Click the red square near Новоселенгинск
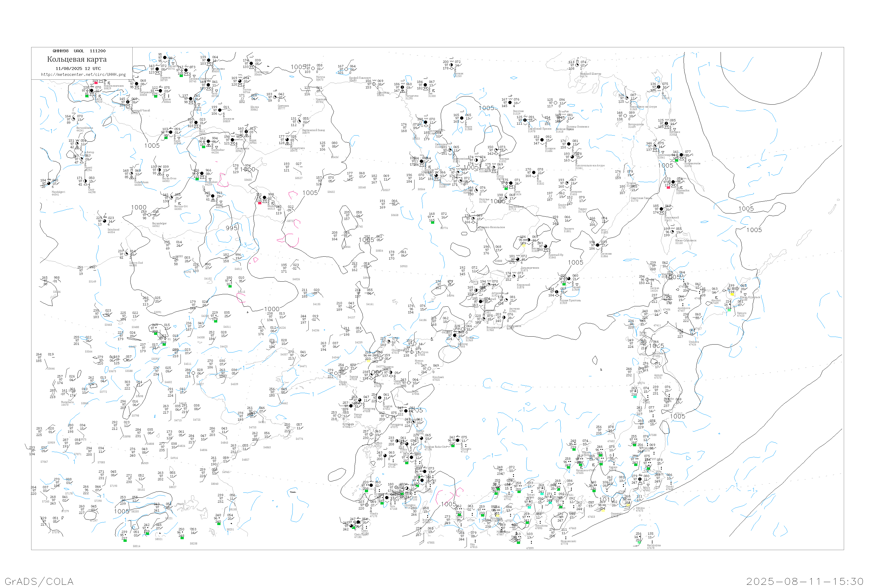This screenshot has width=882, height=588. coord(96,83)
